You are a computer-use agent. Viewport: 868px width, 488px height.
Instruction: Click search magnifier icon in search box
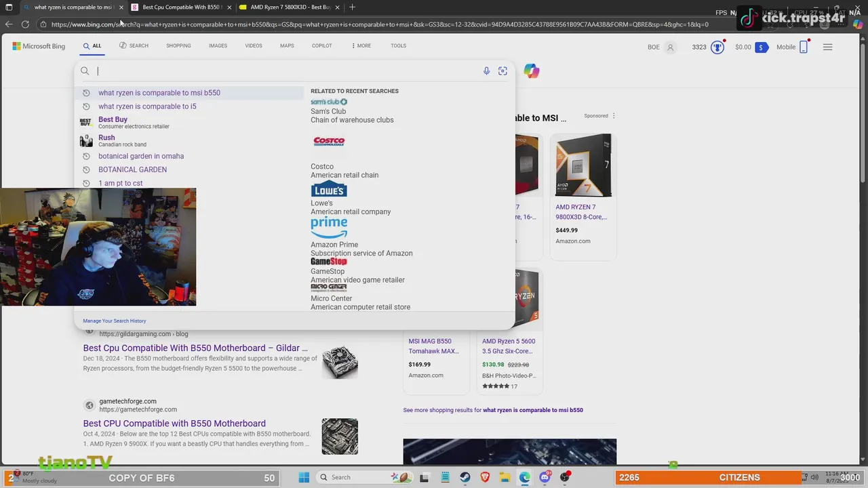click(x=85, y=71)
